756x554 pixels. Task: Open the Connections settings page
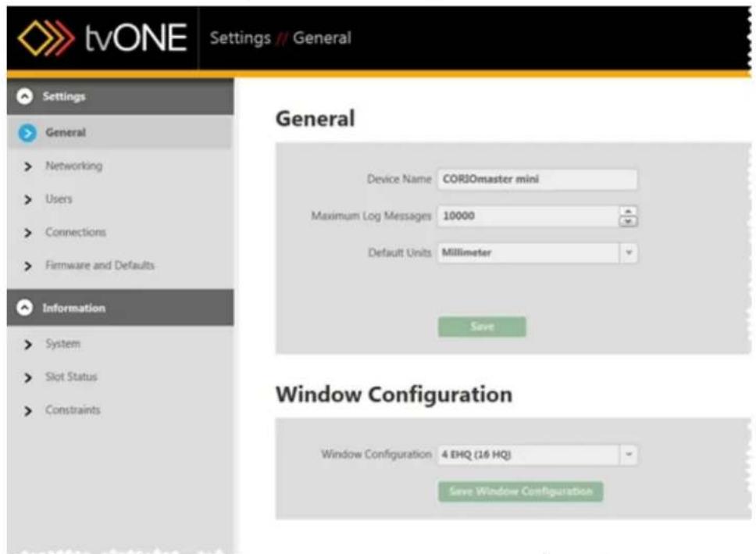click(76, 232)
